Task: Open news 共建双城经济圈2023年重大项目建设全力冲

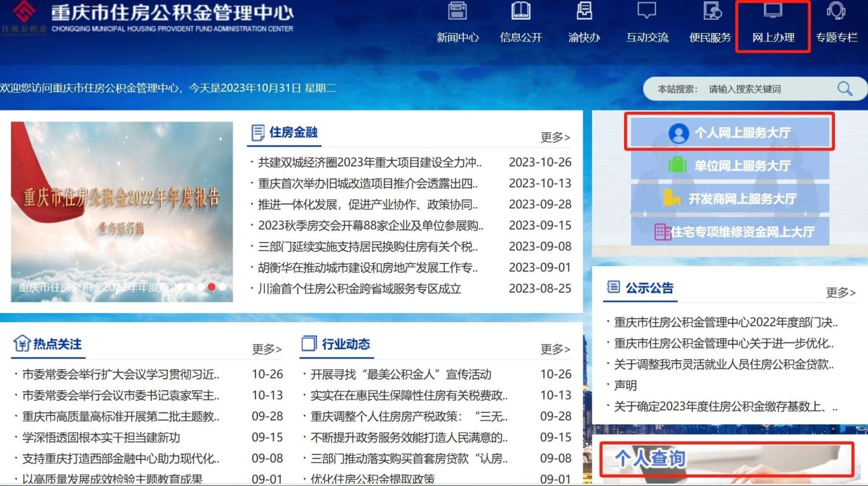Action: (x=370, y=163)
